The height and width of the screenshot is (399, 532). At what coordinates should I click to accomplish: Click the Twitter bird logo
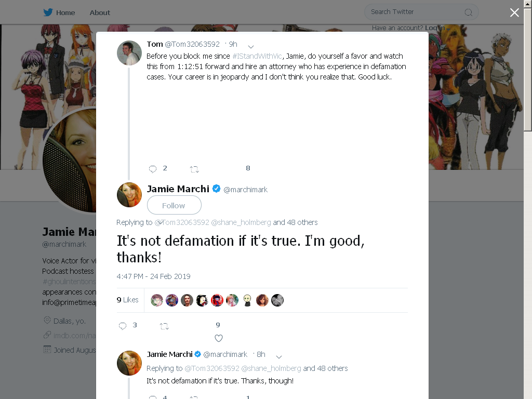[x=48, y=12]
